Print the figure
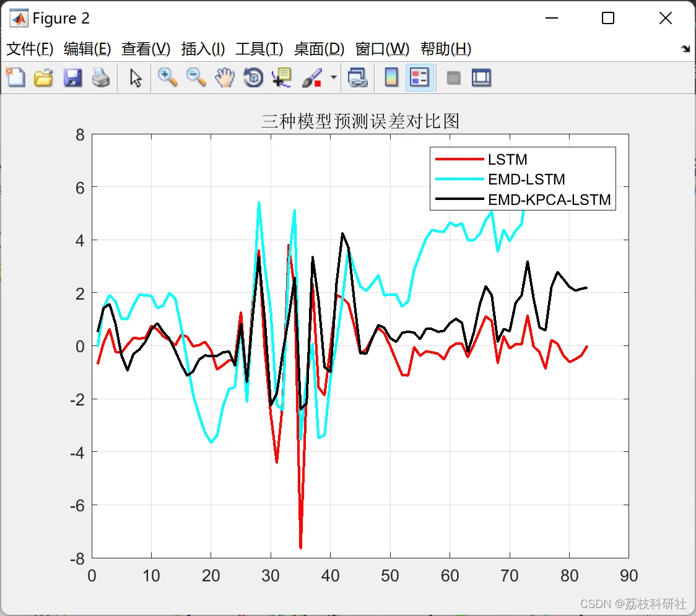This screenshot has height=616, width=696. [x=101, y=77]
